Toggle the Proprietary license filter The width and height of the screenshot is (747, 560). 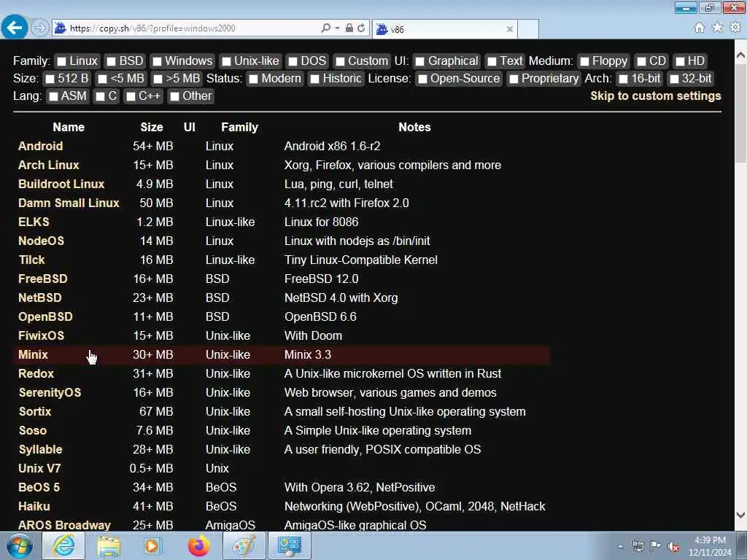click(514, 79)
